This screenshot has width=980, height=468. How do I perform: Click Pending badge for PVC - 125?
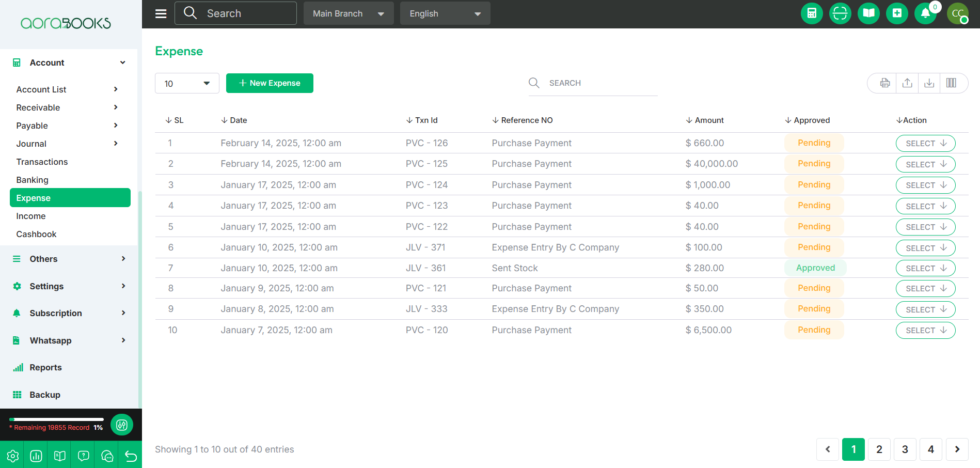814,164
